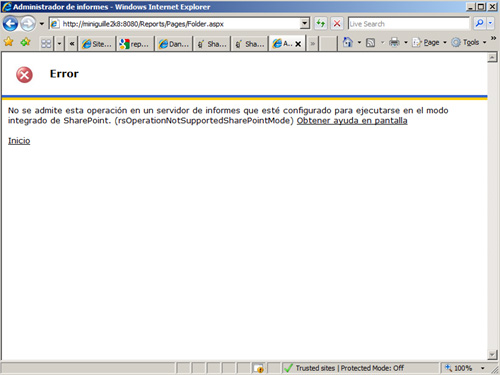Click the Internet Explorer title bar icon
Screen dimensions: 500x375
[x=6, y=7]
